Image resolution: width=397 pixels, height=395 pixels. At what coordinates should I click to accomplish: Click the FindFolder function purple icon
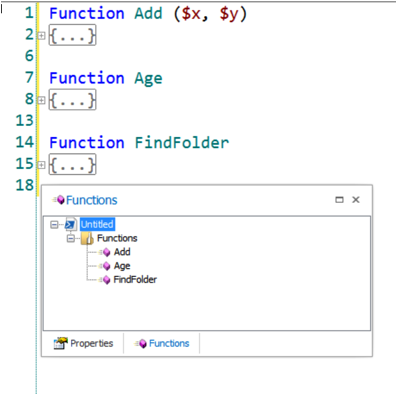click(x=106, y=280)
